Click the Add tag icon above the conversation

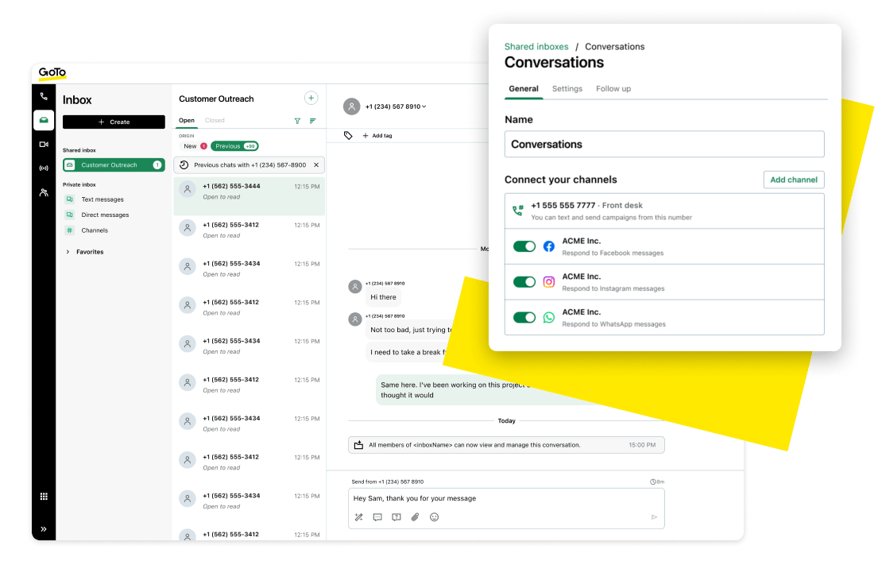click(x=347, y=135)
